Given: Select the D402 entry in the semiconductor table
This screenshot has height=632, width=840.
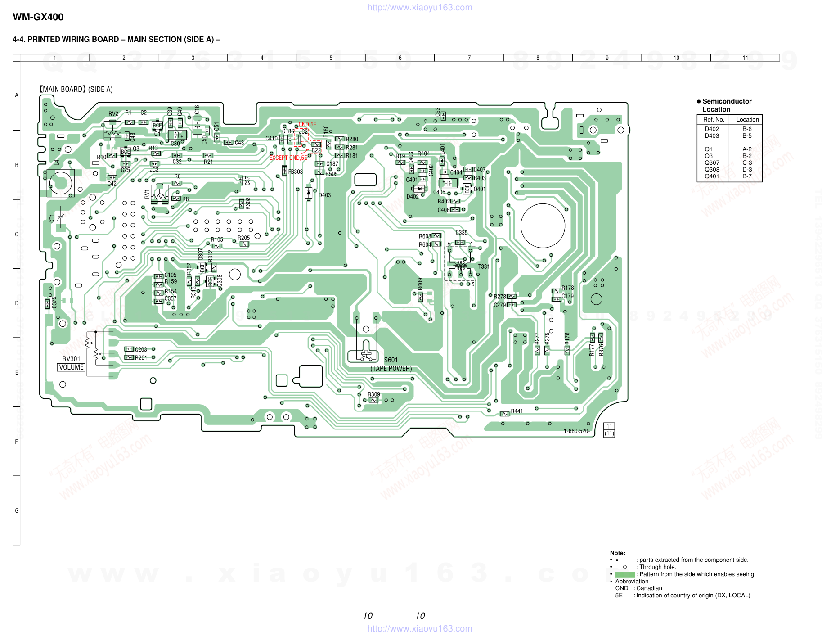Looking at the screenshot, I should (x=712, y=129).
